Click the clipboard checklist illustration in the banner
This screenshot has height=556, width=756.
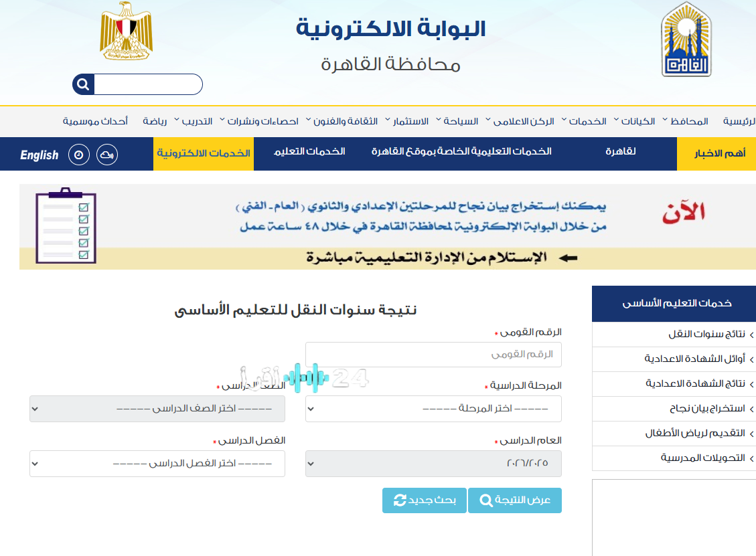65,226
